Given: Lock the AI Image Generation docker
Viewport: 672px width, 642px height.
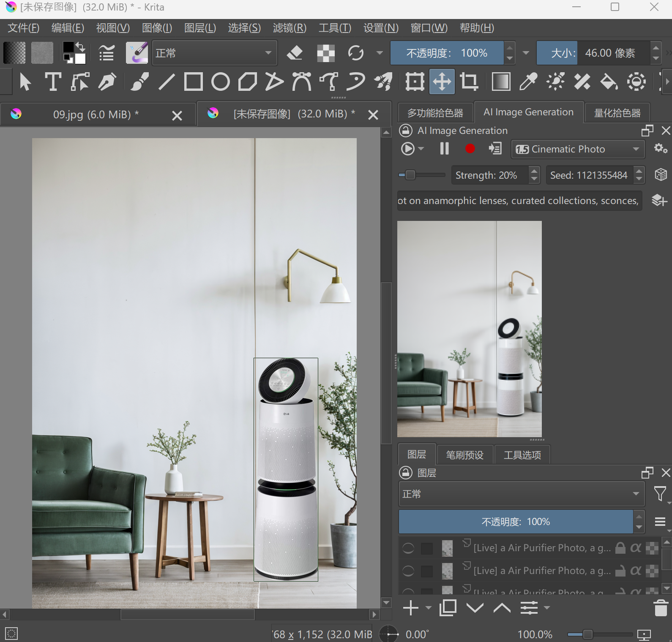Looking at the screenshot, I should (406, 131).
